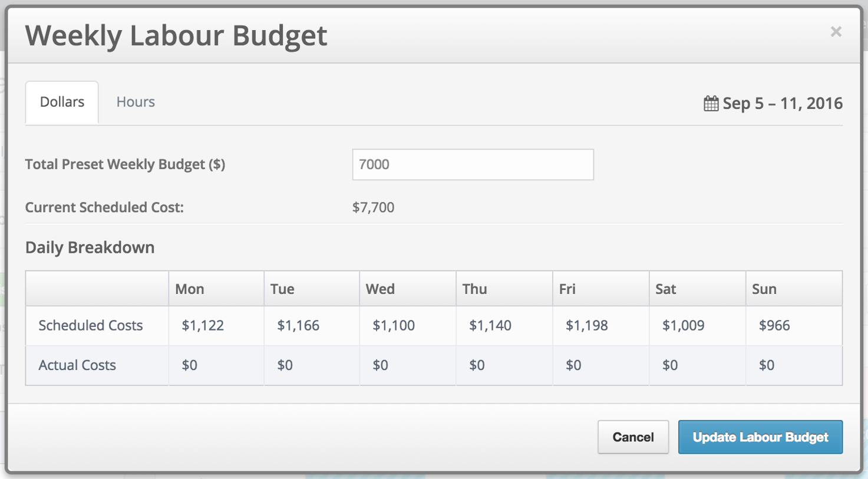Select the Actual Costs row label
This screenshot has width=868, height=479.
(x=77, y=365)
